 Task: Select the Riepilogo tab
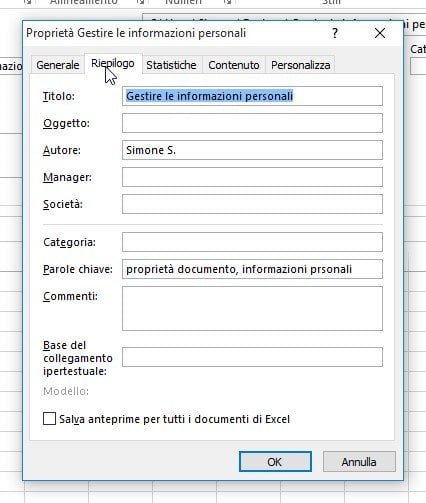tap(113, 63)
